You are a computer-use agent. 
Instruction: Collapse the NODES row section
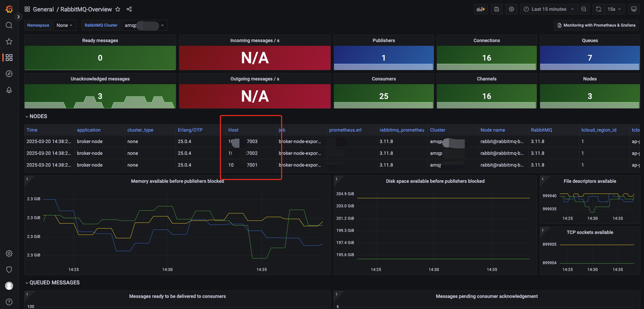pos(36,116)
